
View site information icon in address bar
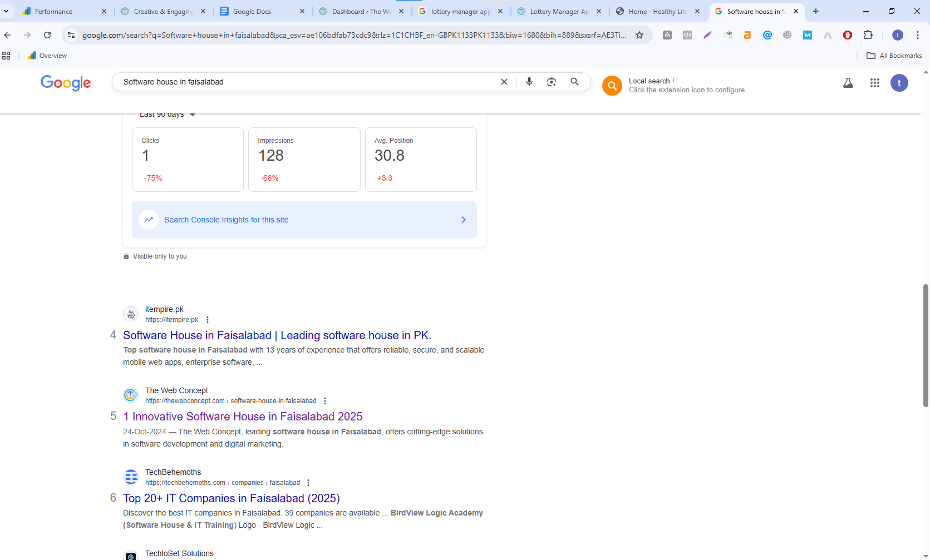point(71,35)
